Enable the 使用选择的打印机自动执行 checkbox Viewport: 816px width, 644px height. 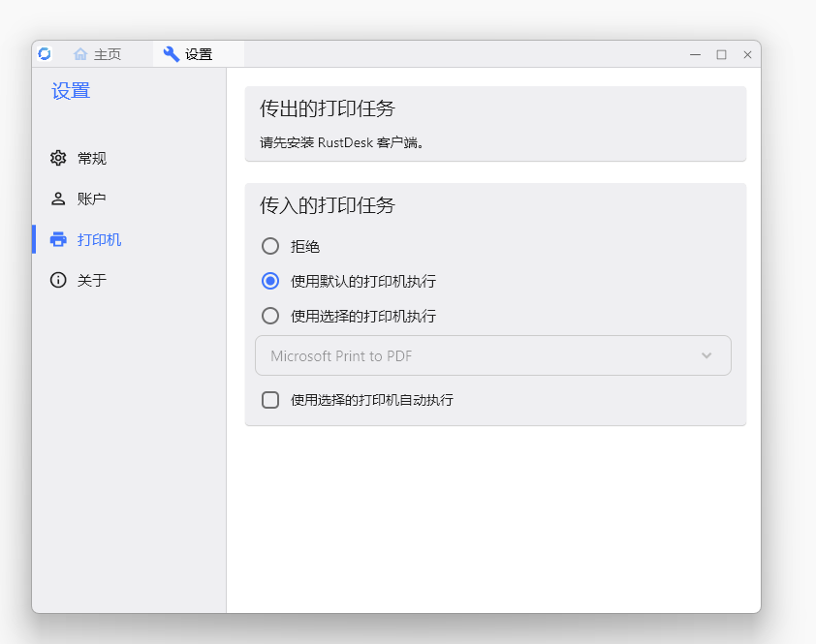pos(270,400)
